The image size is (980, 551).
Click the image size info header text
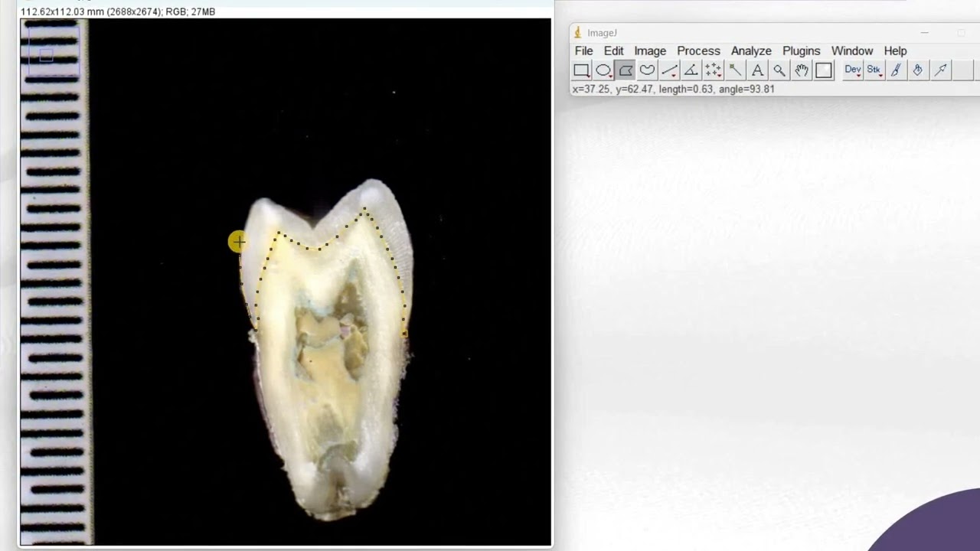pos(118,11)
